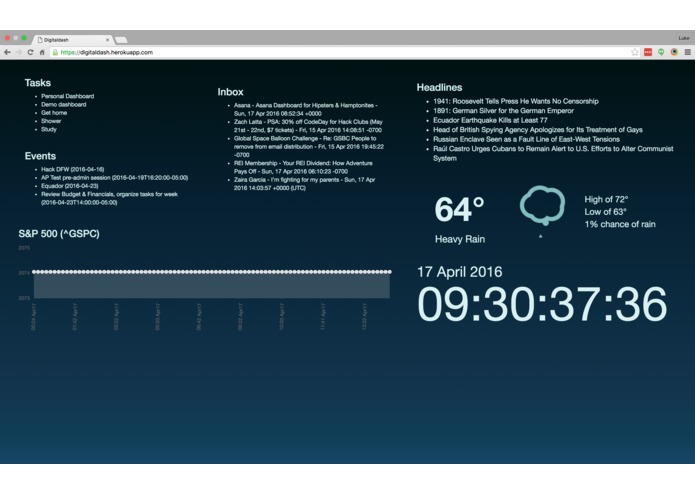Image resolution: width=695 pixels, height=494 pixels.
Task: Click the 1% chance of rain text
Action: click(x=620, y=224)
